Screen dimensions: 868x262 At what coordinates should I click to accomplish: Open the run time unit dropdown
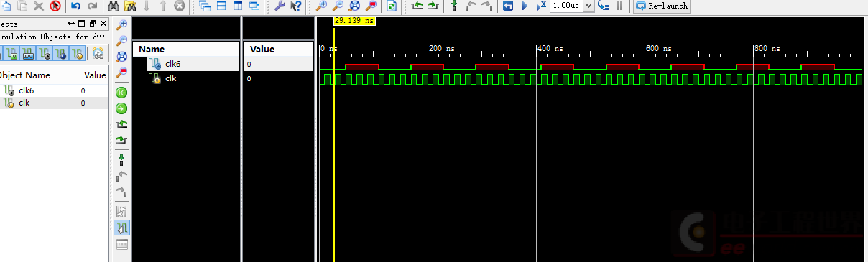point(589,6)
